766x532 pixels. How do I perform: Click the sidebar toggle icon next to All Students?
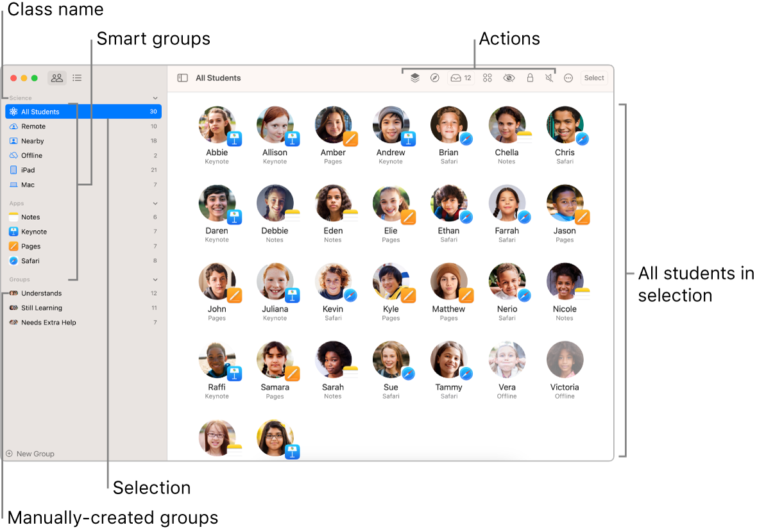coord(182,78)
